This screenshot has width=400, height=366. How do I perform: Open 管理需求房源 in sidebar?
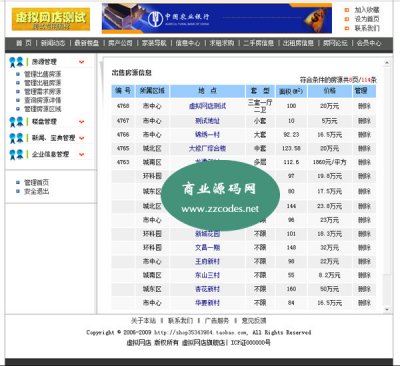[43, 91]
